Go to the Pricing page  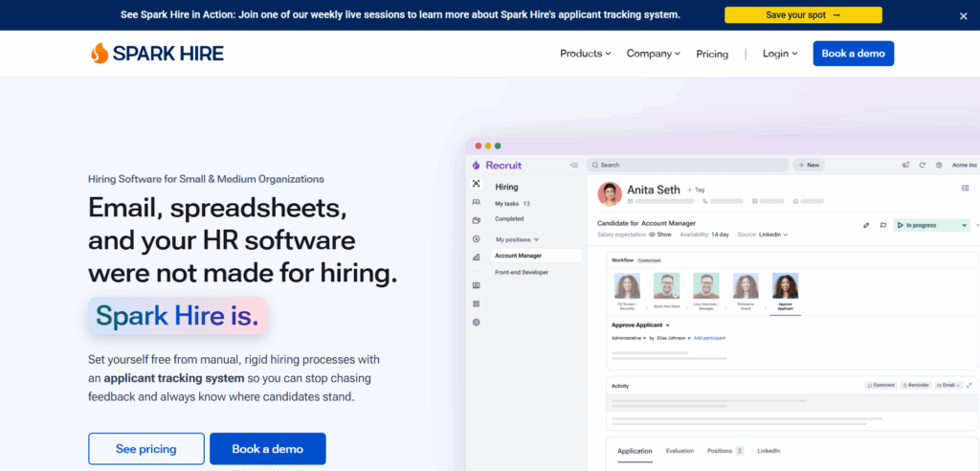[x=712, y=55]
